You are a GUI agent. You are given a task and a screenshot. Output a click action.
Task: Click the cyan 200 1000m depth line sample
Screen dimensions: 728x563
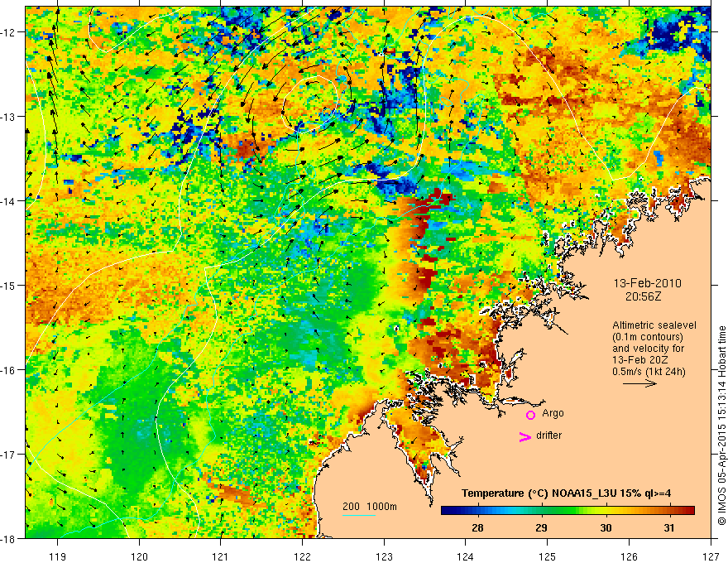click(x=359, y=515)
